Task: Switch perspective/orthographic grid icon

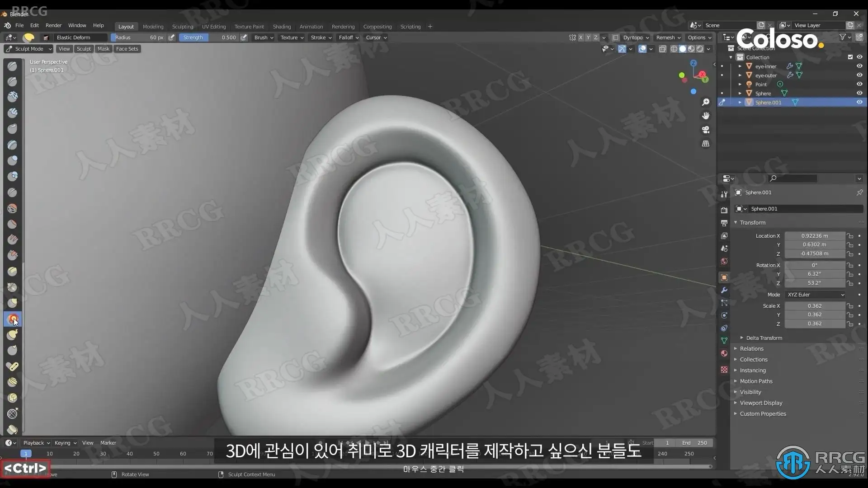Action: pyautogui.click(x=705, y=144)
